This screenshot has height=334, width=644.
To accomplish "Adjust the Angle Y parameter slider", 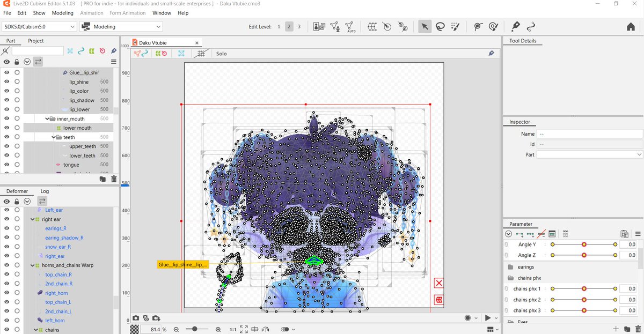I will (584, 244).
